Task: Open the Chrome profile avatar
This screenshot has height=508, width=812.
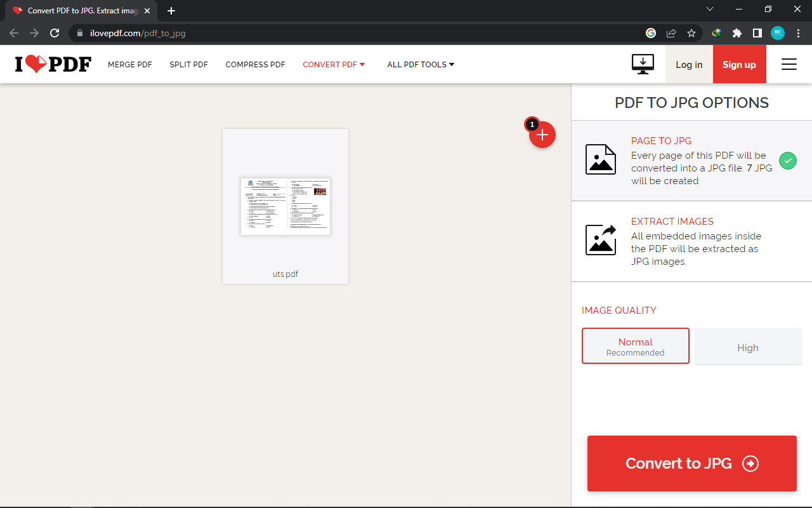Action: click(x=778, y=33)
